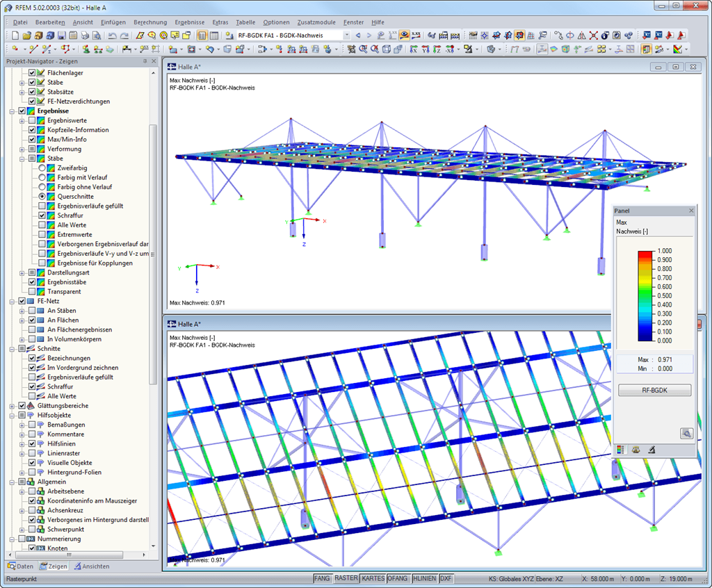
Task: Open the Zusatzmodule menu
Action: point(316,22)
